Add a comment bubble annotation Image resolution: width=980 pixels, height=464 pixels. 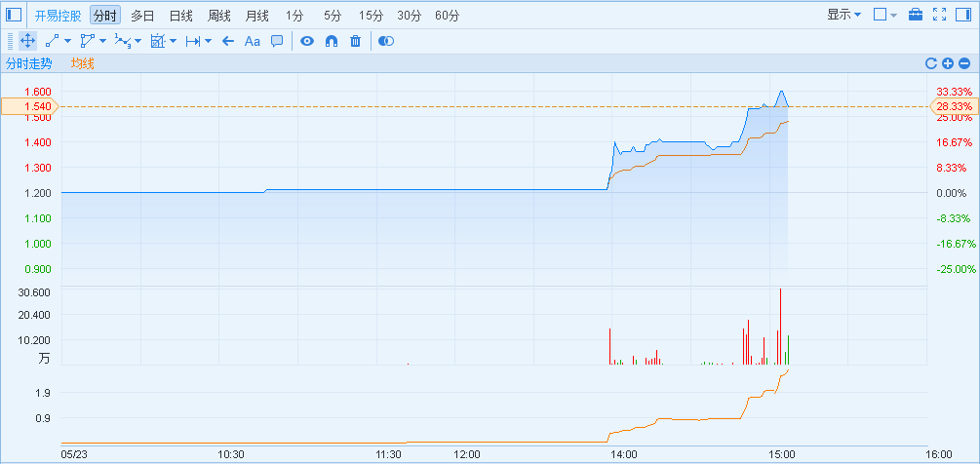pos(277,41)
